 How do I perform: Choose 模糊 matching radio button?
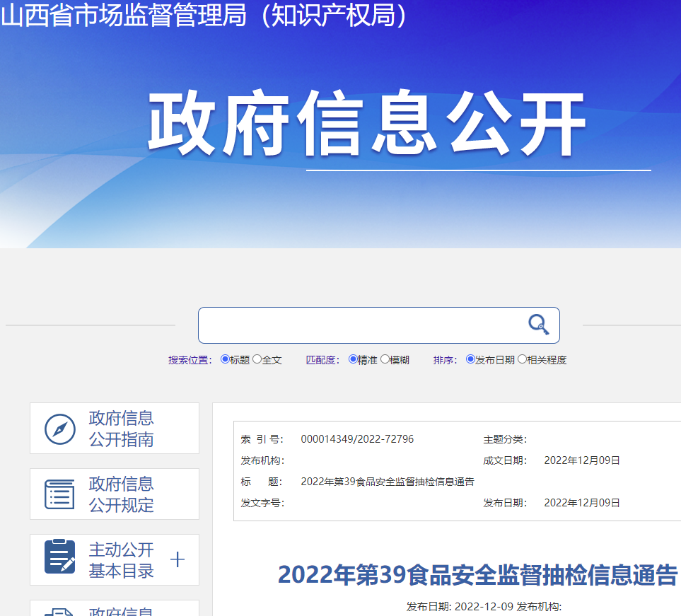tap(385, 359)
